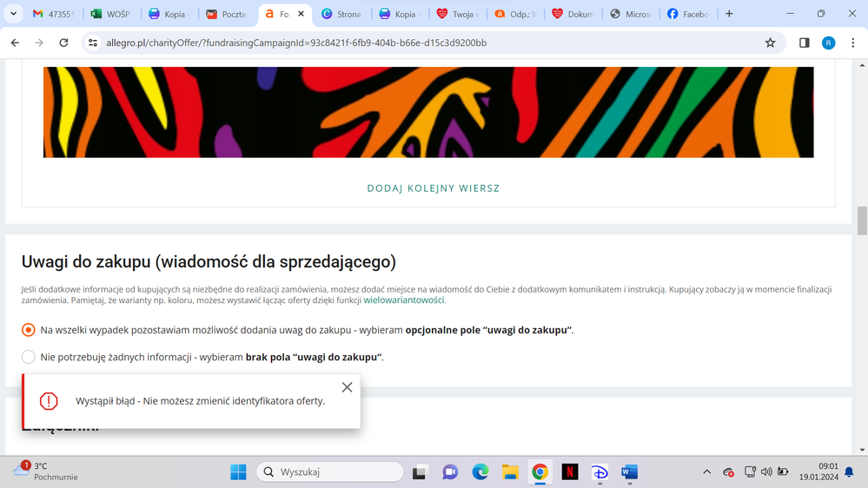Click the colorful banner image
This screenshot has height=488, width=868.
(428, 112)
